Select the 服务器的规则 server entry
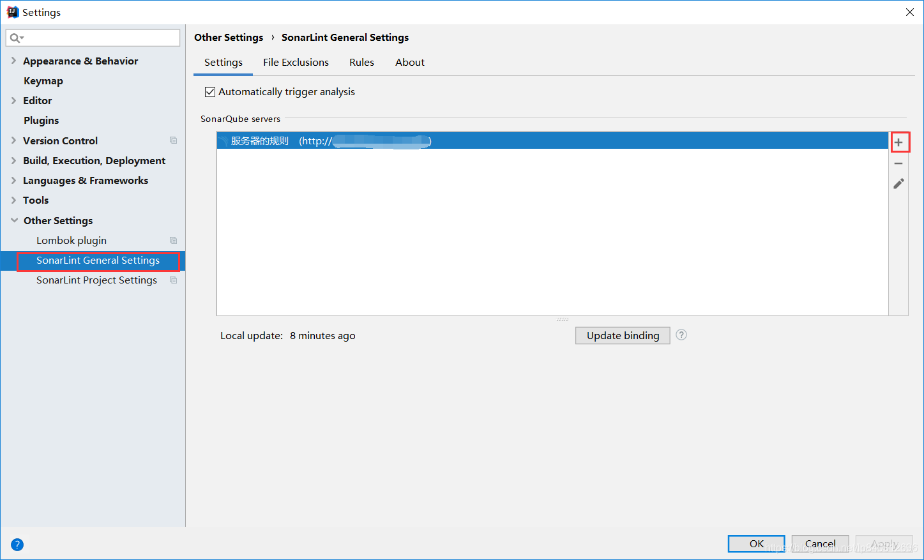 (552, 141)
